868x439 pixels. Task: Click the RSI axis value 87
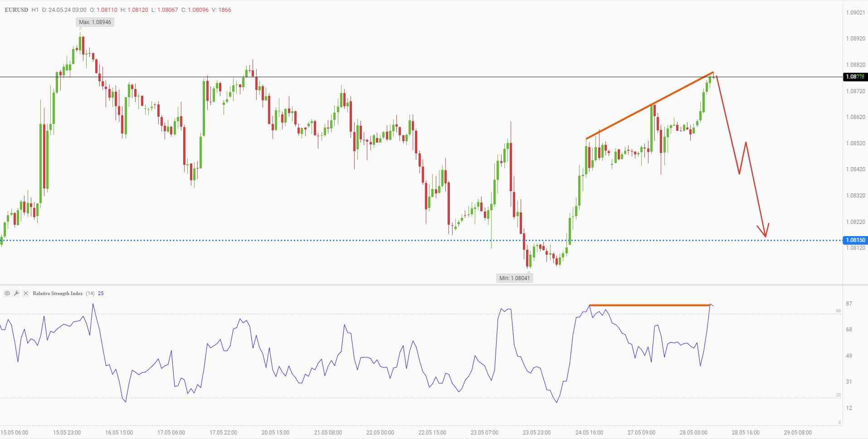click(849, 304)
